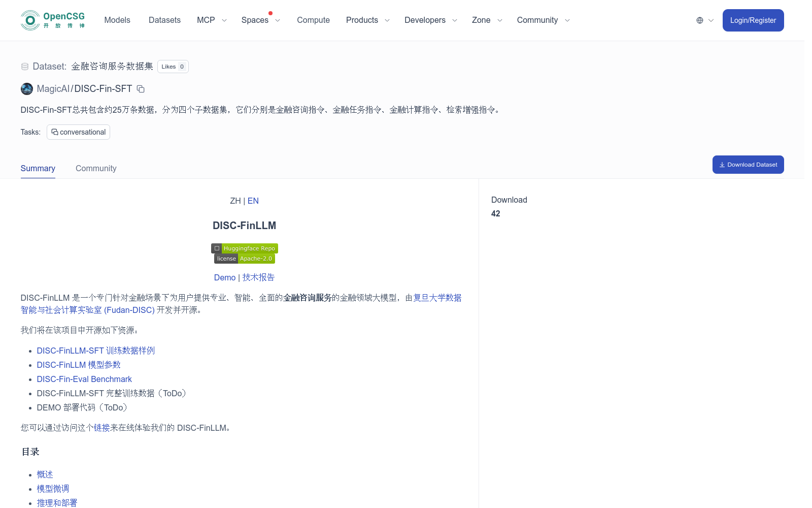This screenshot has width=812, height=508.
Task: Open the globe language selector
Action: [701, 20]
